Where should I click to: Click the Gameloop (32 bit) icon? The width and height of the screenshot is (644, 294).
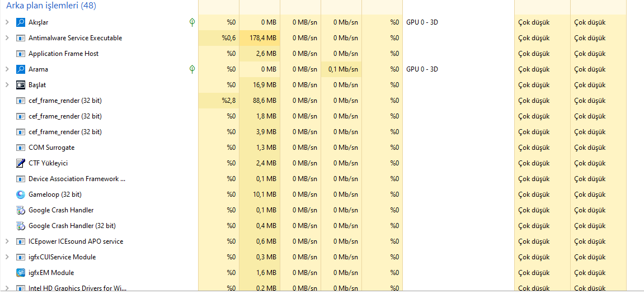pos(21,195)
